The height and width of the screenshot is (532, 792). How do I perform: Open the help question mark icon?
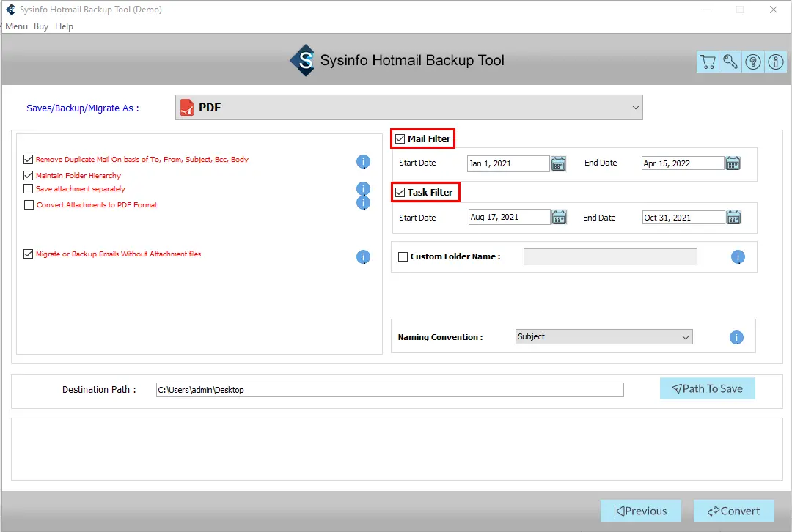(753, 62)
